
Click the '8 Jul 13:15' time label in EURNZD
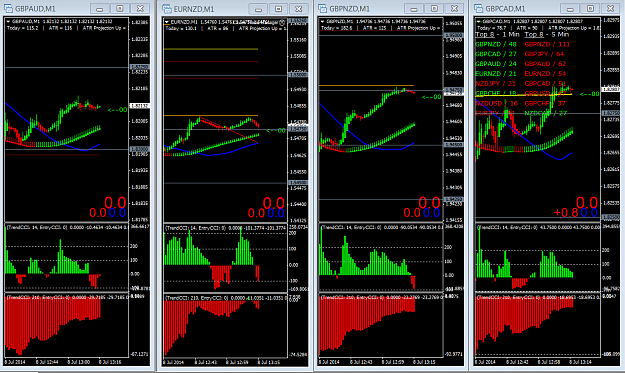(269, 362)
